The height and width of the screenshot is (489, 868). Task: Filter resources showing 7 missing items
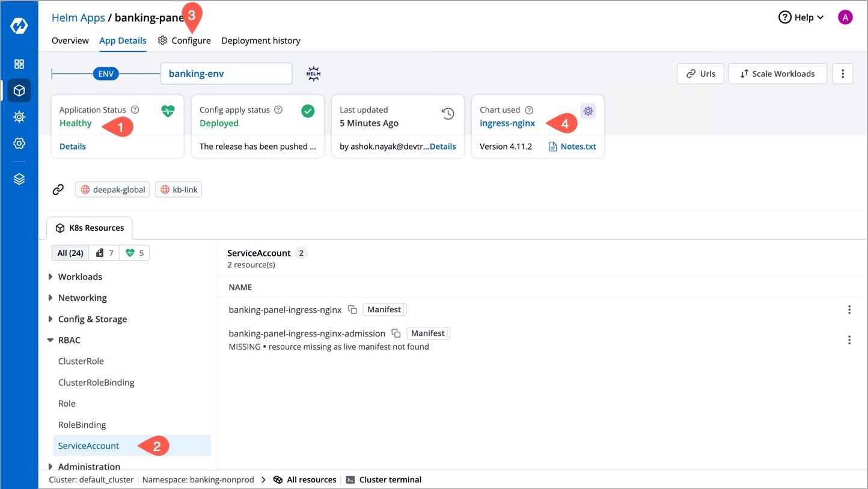click(x=105, y=253)
